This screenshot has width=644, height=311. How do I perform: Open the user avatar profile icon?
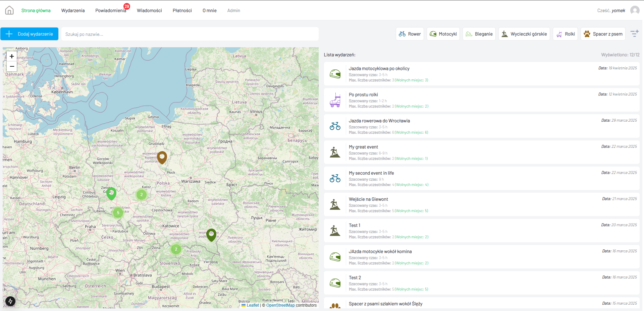point(635,10)
